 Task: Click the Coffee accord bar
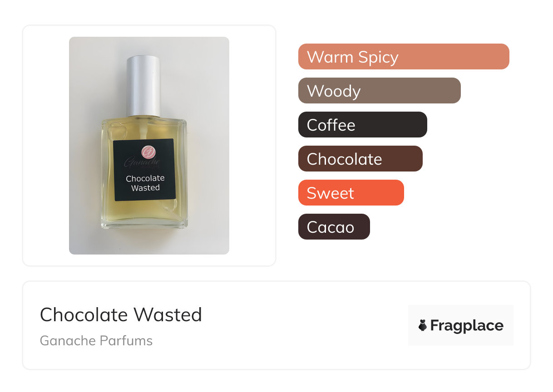click(x=363, y=125)
